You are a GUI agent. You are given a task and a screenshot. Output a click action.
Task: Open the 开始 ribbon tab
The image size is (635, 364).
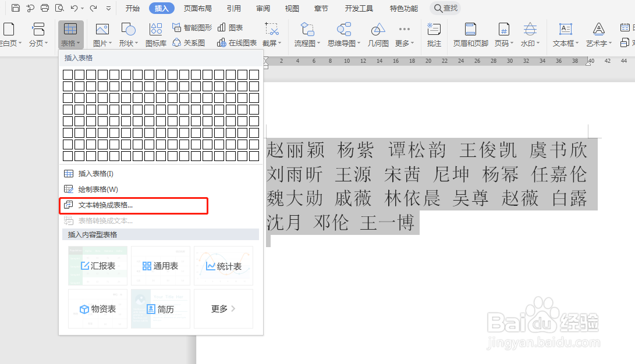133,8
